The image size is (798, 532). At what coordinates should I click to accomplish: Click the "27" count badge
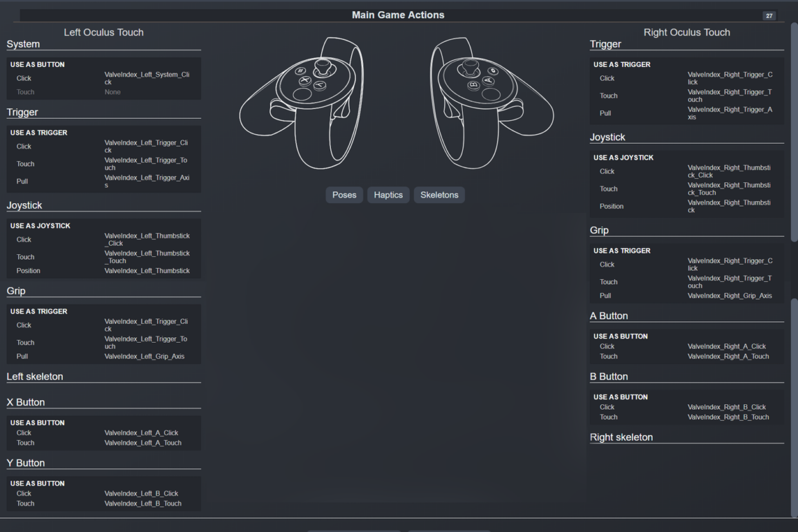[769, 16]
